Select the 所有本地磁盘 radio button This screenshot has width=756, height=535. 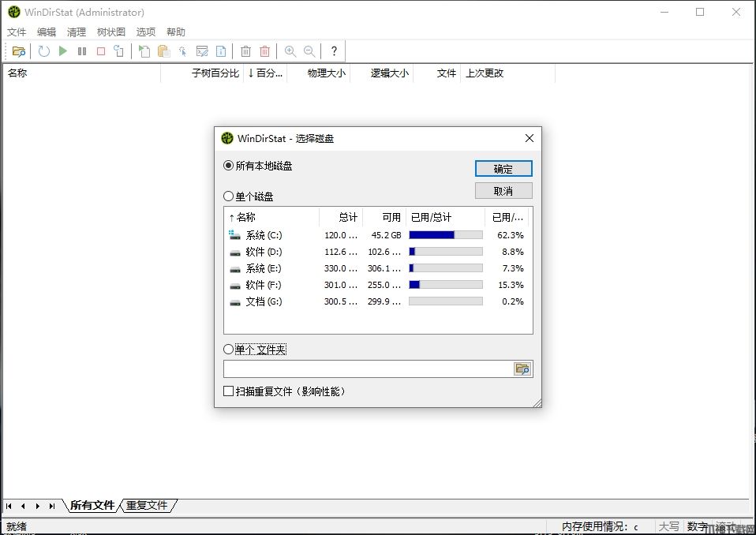pyautogui.click(x=229, y=166)
